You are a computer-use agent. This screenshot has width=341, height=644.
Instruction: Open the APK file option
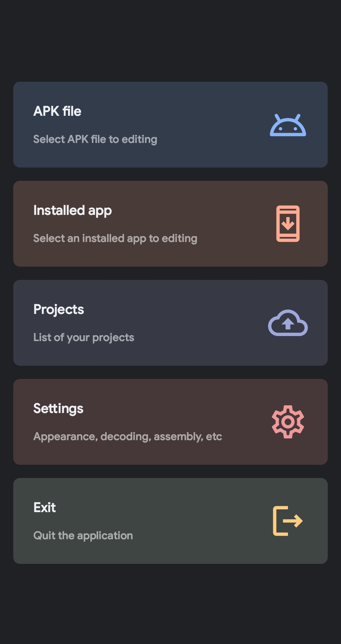click(x=57, y=111)
